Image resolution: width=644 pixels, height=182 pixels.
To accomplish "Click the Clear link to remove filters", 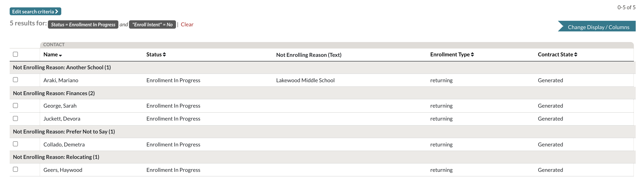I will tap(187, 24).
